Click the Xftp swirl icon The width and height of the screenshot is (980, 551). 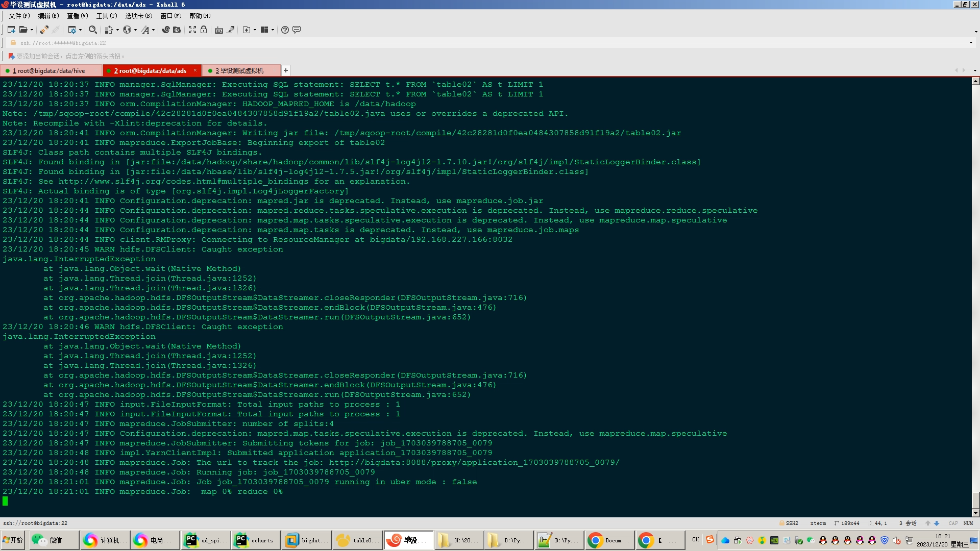coord(166,30)
